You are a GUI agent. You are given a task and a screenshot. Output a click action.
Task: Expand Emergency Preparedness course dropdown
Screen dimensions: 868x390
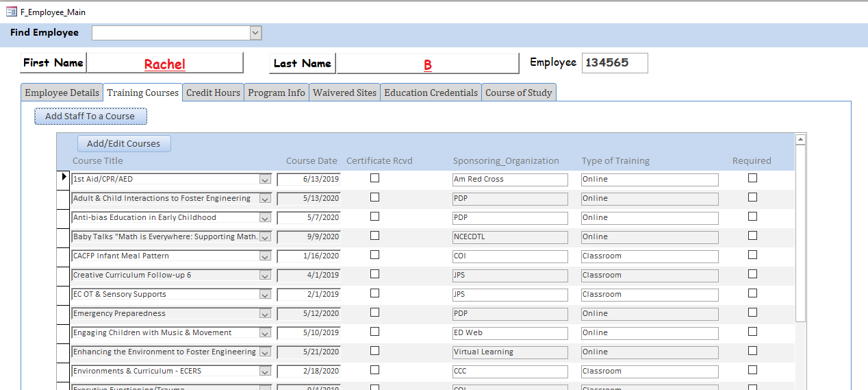(x=265, y=314)
